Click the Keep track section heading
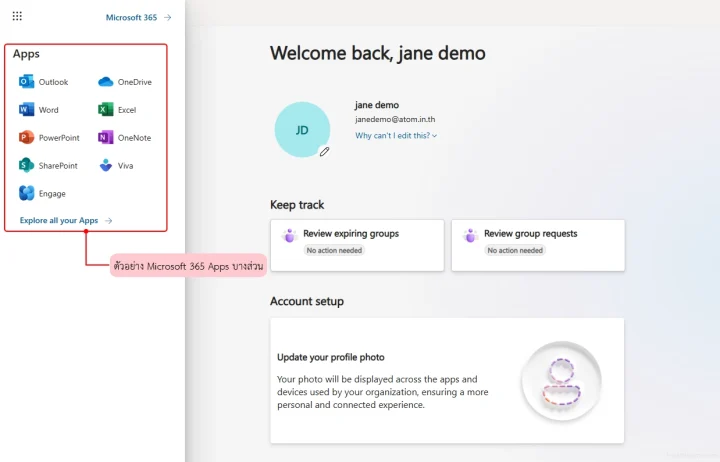Viewport: 720px width, 462px height. pyautogui.click(x=297, y=205)
